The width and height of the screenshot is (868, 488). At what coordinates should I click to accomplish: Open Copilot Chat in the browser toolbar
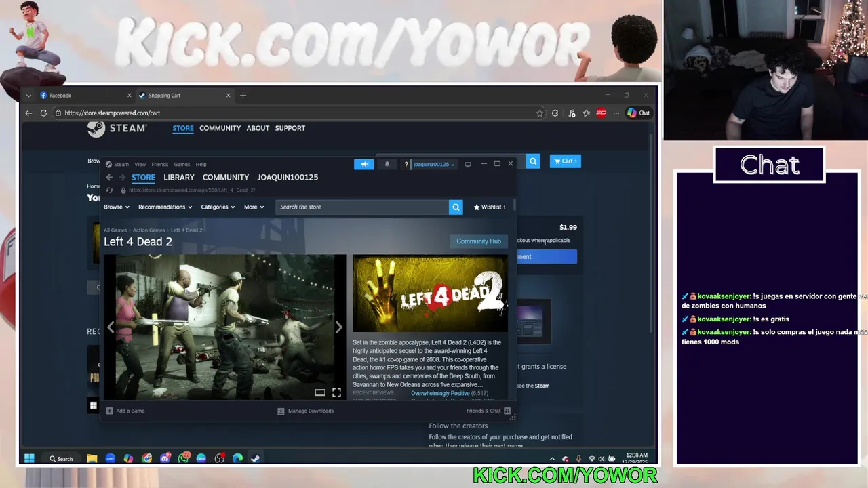point(638,113)
